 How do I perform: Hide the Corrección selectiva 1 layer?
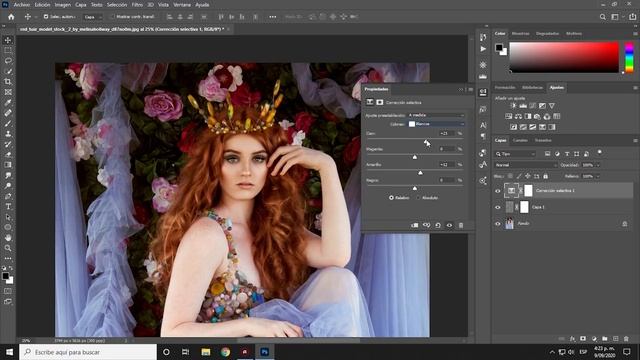[498, 191]
